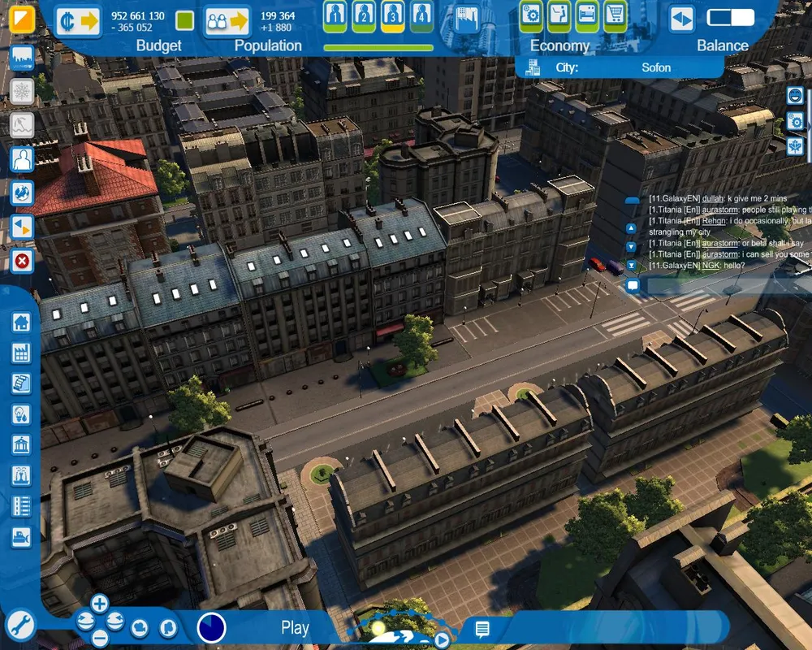Click the Play speed label
Viewport: 812px width, 650px height.
295,628
